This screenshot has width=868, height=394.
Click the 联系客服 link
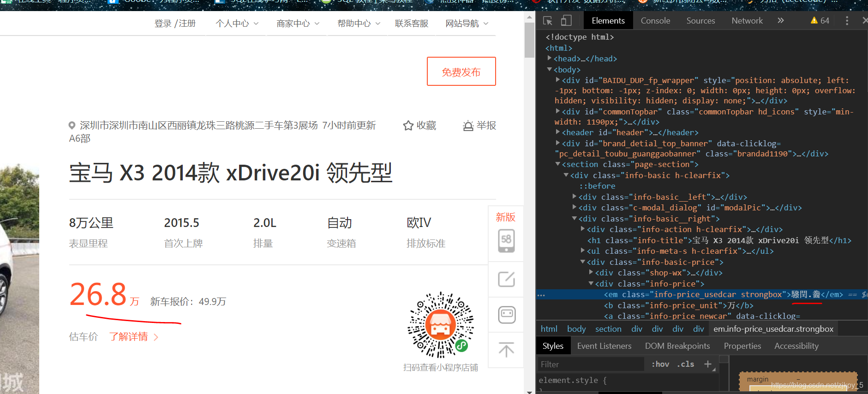(412, 24)
